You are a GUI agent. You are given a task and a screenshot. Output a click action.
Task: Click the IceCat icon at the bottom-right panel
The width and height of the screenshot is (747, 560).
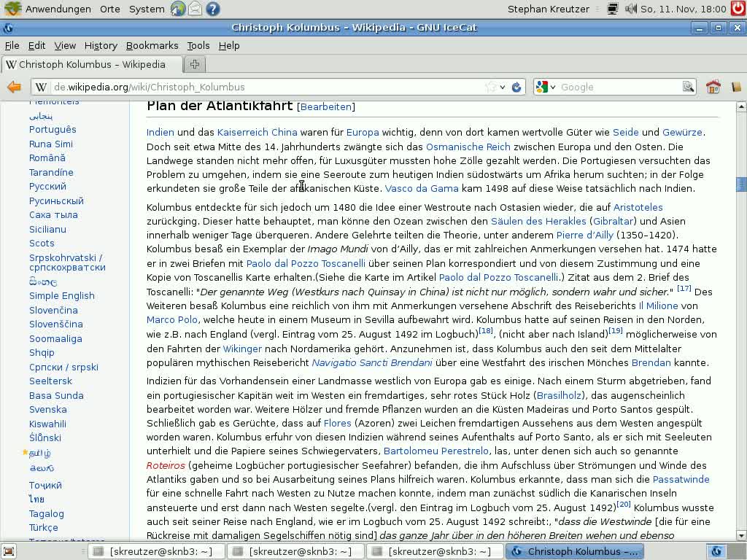716,551
